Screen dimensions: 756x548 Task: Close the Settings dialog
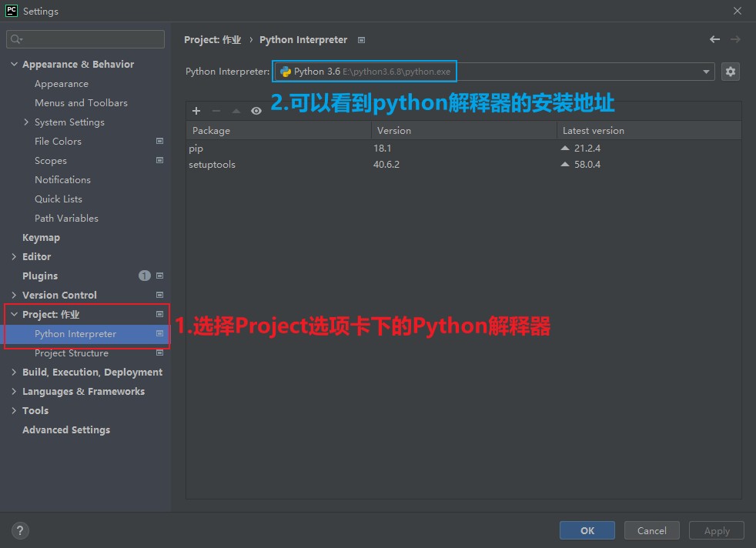point(738,11)
